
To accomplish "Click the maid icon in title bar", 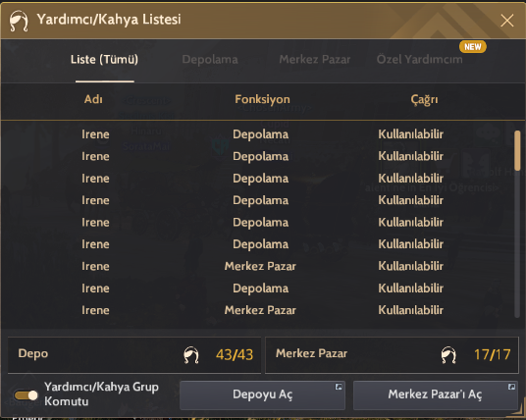I will [19, 21].
